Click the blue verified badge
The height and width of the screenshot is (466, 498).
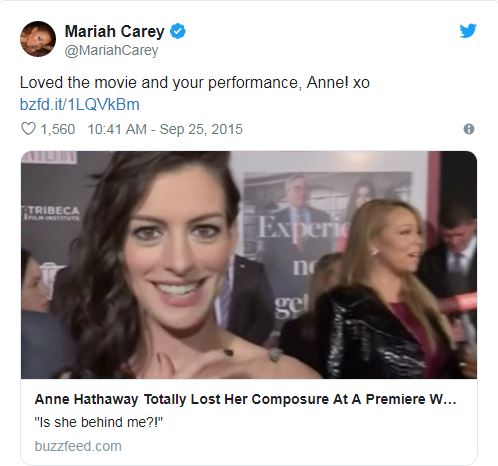coord(178,31)
